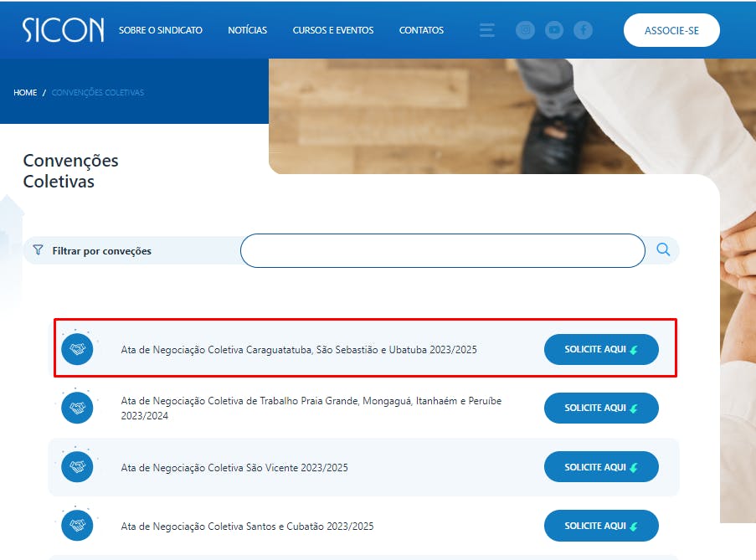The image size is (756, 560).
Task: Go to Notícias menu item
Action: pyautogui.click(x=247, y=30)
